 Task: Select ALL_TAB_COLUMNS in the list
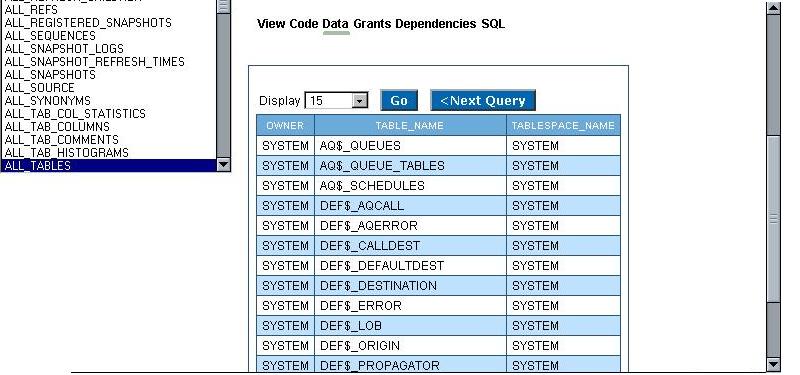(57, 127)
